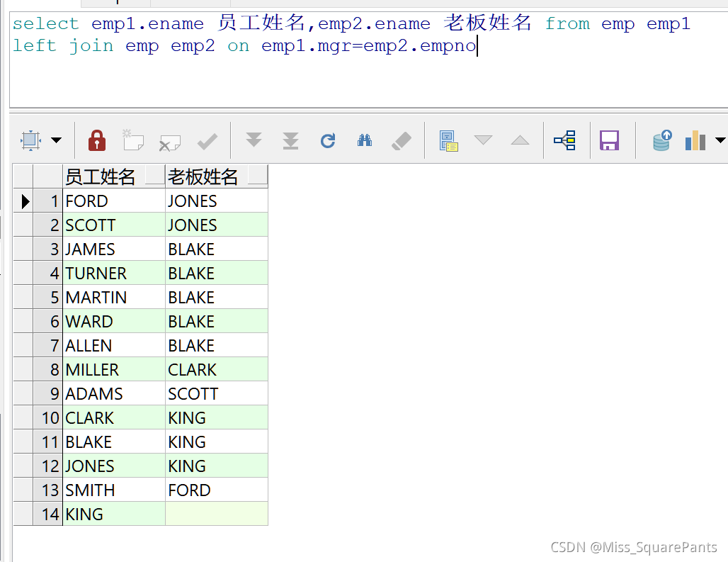Click the fetch next page arrow

pyautogui.click(x=254, y=140)
